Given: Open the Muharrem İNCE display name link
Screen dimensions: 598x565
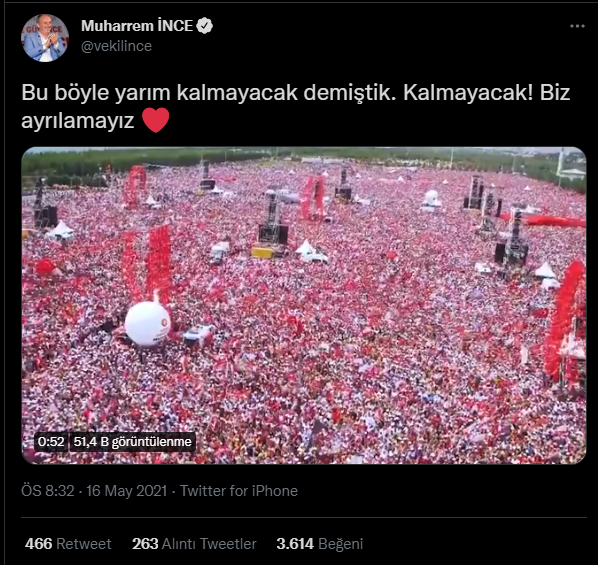Looking at the screenshot, I should [x=137, y=26].
